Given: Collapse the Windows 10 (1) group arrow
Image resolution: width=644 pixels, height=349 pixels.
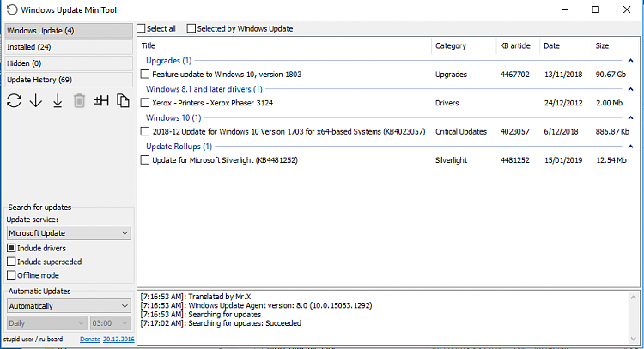Looking at the screenshot, I should pos(630,117).
